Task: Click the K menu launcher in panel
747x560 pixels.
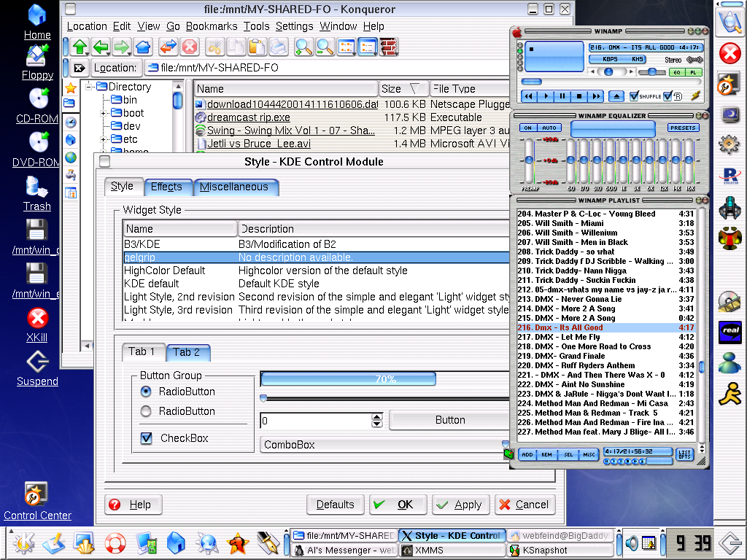Action: 24,542
